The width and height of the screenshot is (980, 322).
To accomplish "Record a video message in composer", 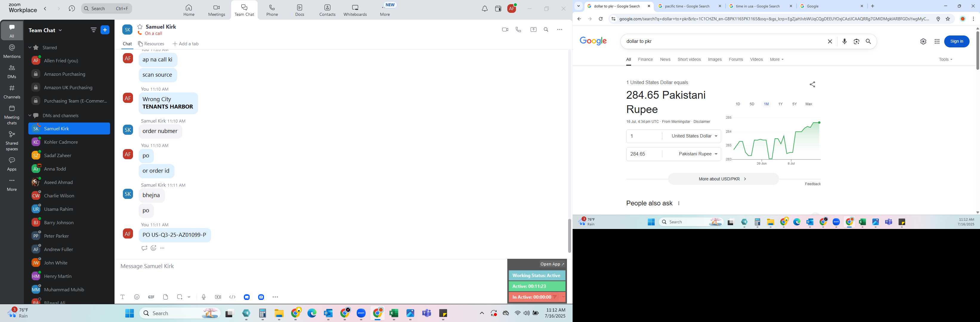I will click(x=218, y=297).
